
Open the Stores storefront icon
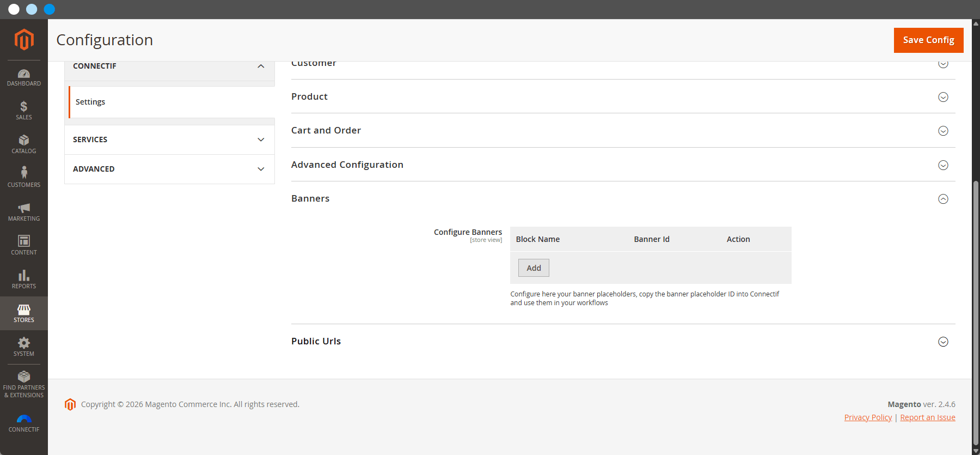click(x=24, y=310)
